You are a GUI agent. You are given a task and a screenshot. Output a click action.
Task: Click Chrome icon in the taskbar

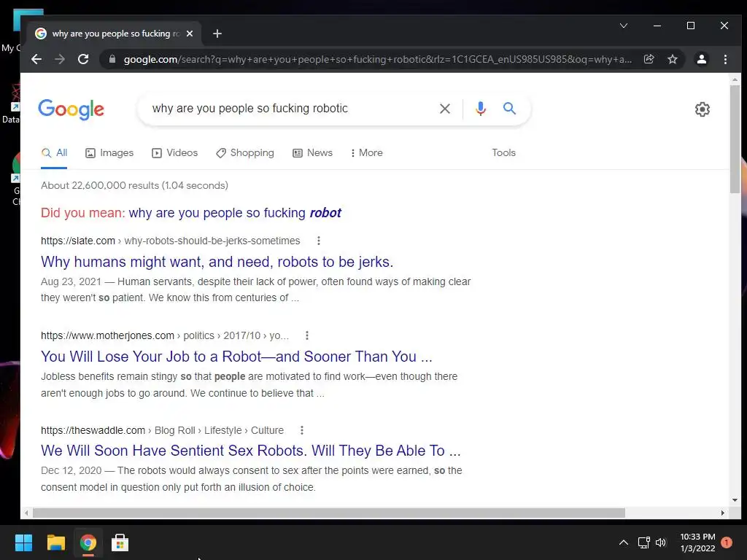pos(88,542)
